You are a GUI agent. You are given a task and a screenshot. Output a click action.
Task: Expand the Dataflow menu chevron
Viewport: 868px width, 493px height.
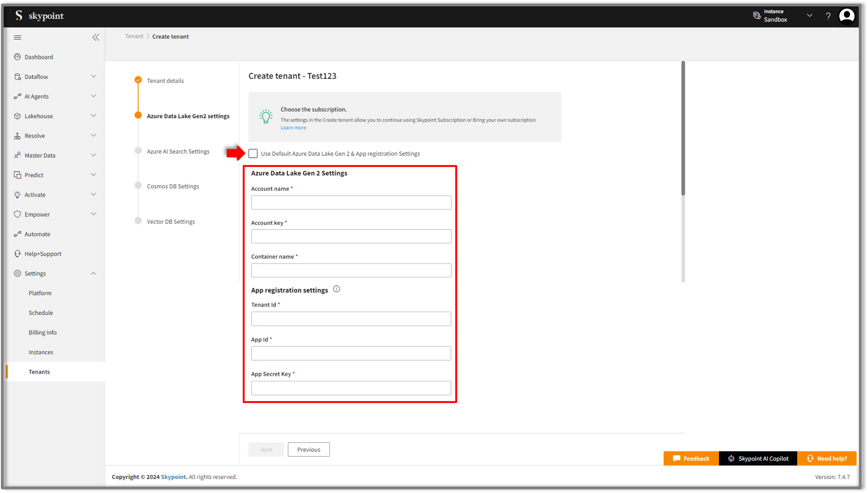pyautogui.click(x=94, y=76)
